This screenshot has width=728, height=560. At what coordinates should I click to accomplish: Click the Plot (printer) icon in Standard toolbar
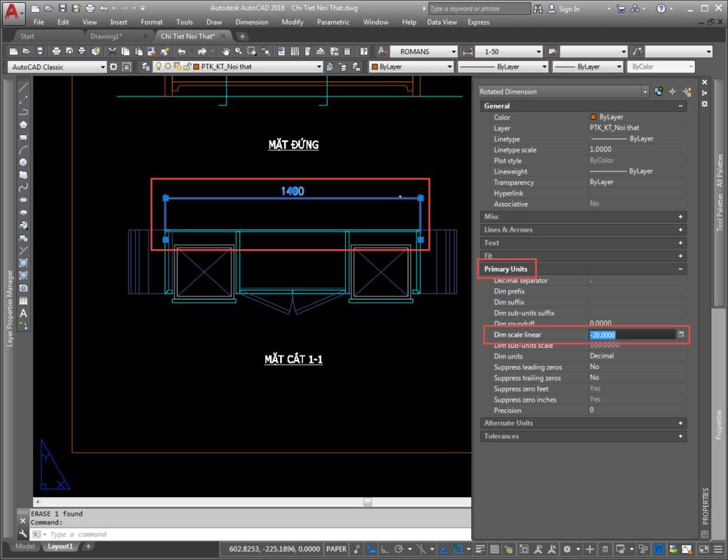click(x=56, y=52)
